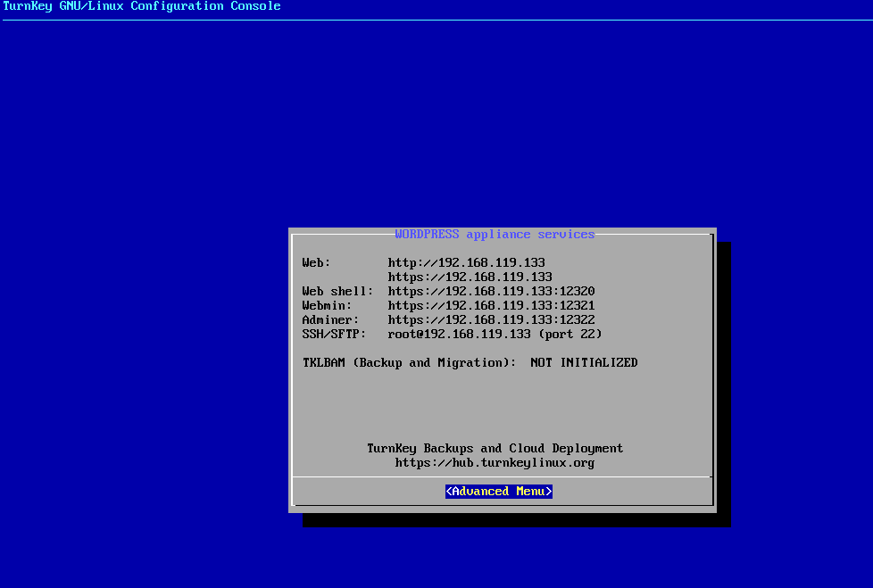Click the WORDPRESS appliance services title
The image size is (873, 588).
tap(495, 234)
